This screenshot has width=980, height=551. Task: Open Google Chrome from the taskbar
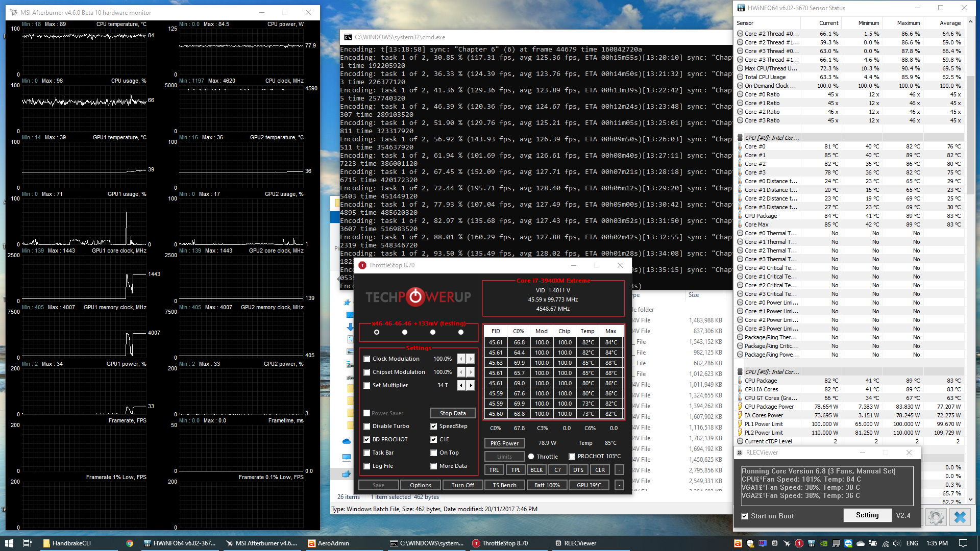coord(130,543)
